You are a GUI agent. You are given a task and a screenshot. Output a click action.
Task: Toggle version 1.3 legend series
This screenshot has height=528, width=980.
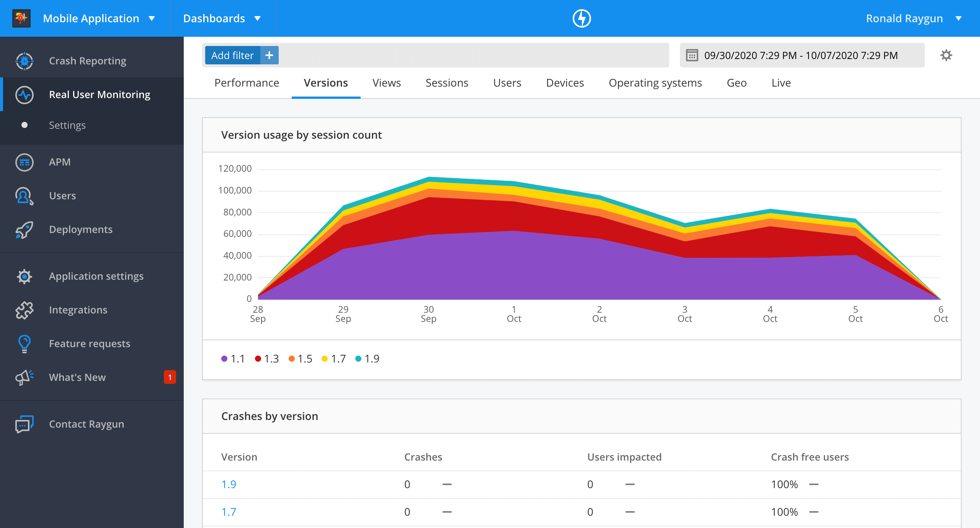pos(266,359)
